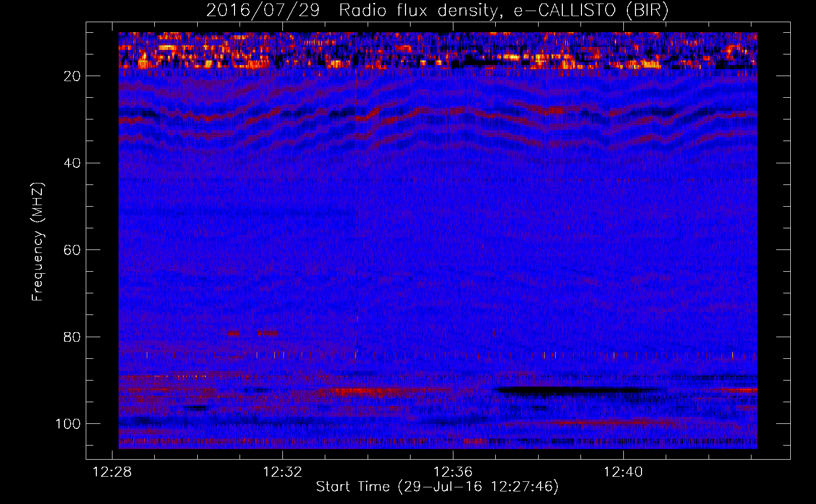Click the Start Time axis label
This screenshot has width=816, height=504.
437,487
